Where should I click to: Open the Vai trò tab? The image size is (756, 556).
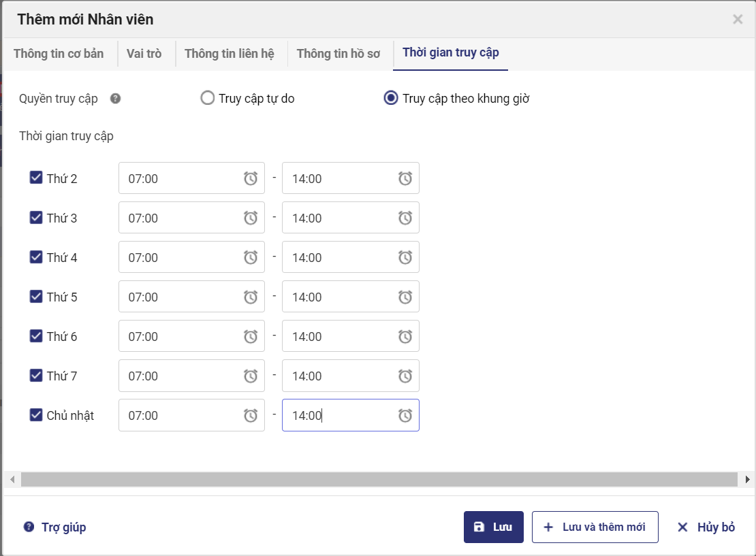144,54
